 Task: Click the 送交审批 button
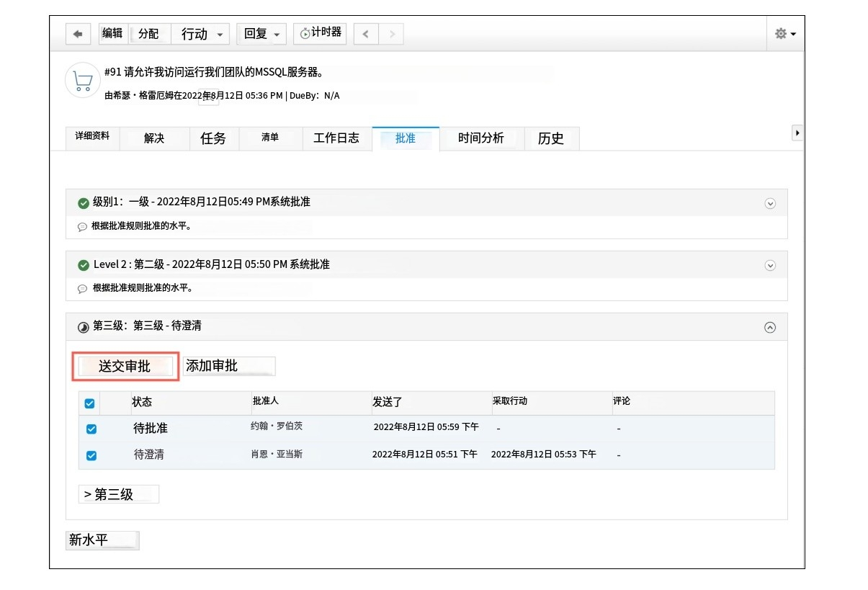click(125, 367)
